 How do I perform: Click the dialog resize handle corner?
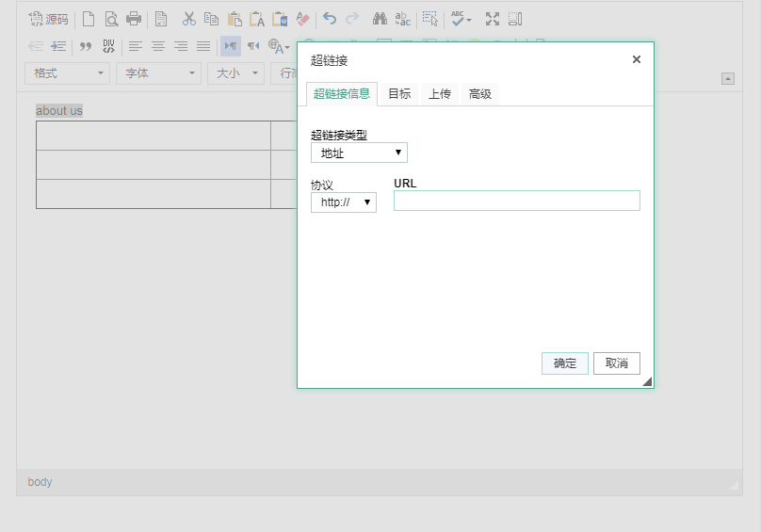point(647,381)
